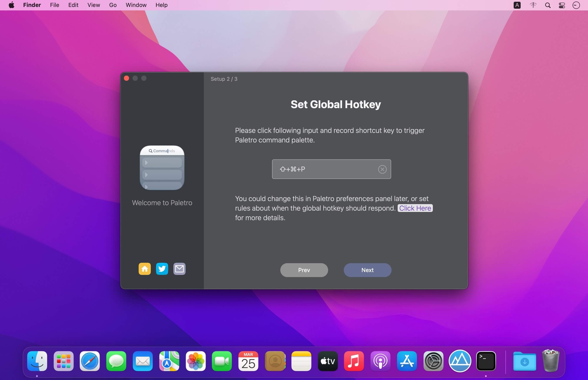The width and height of the screenshot is (588, 380).
Task: Launch Safari from the dock
Action: pyautogui.click(x=90, y=361)
